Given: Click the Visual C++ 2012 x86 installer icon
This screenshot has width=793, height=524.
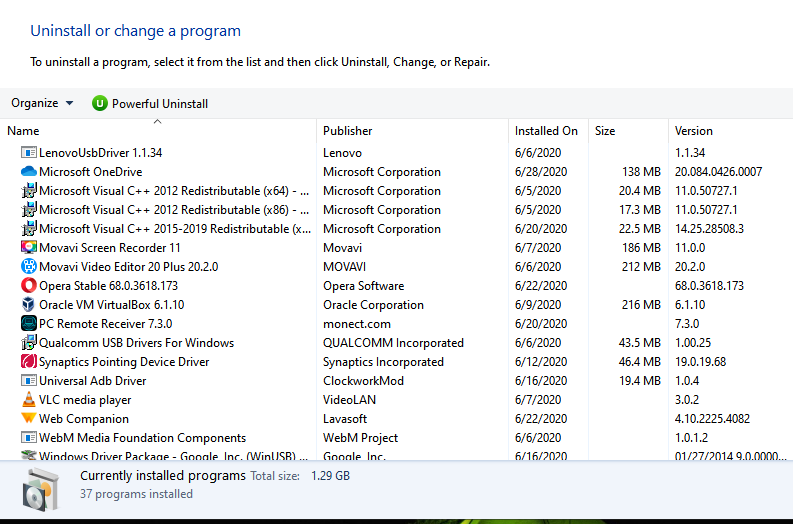Looking at the screenshot, I should pos(29,209).
